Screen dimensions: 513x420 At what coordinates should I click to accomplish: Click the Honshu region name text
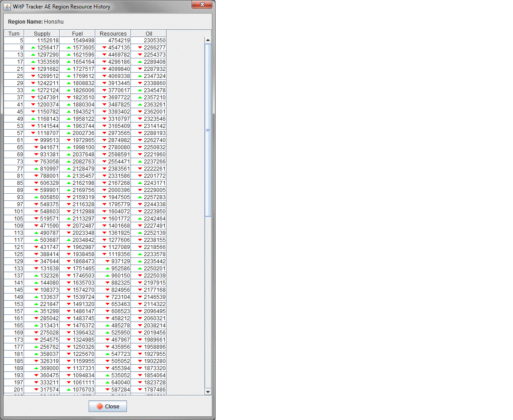coord(53,21)
